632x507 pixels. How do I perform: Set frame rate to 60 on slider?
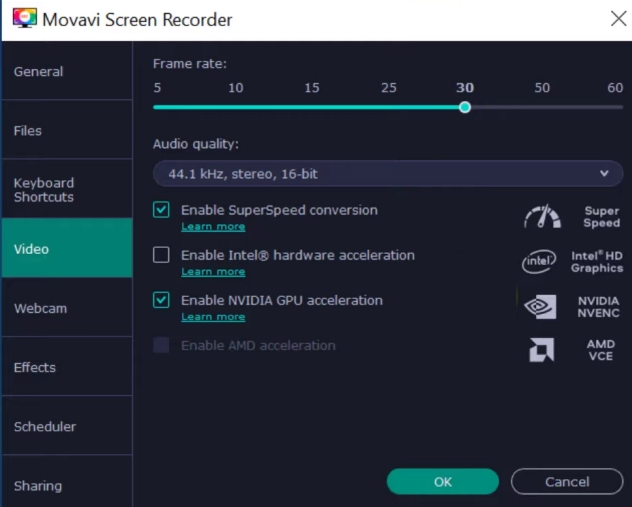tap(621, 107)
